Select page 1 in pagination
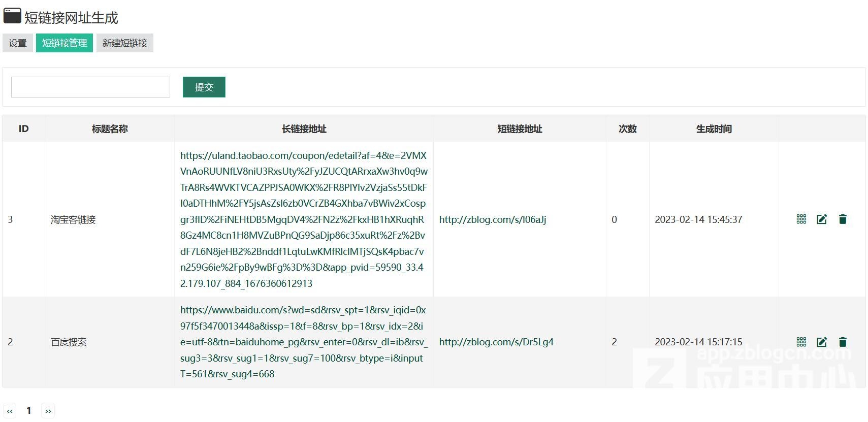Viewport: 868px width, 422px height. 29,410
